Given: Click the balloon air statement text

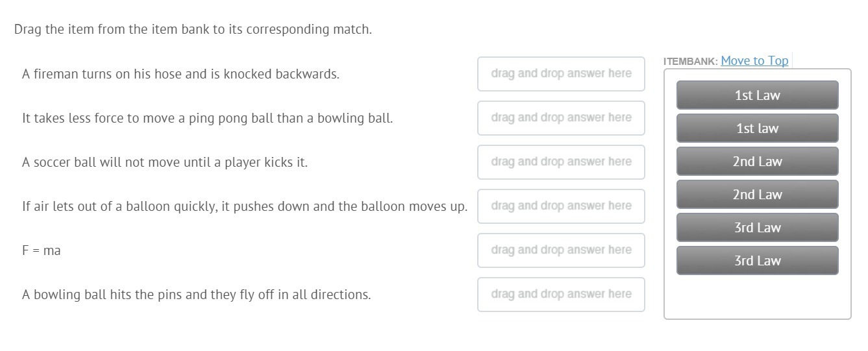Looking at the screenshot, I should coord(244,206).
